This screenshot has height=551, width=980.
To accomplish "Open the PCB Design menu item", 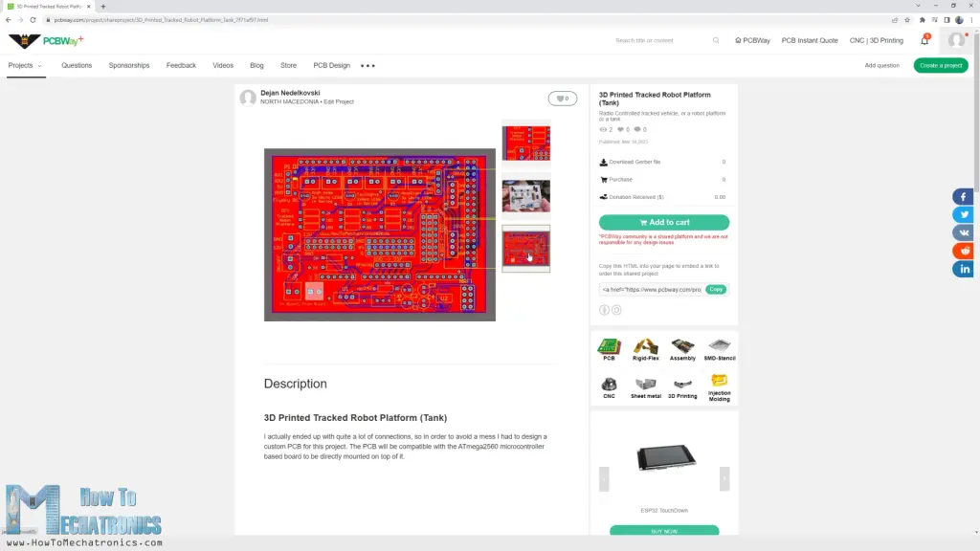I will (x=332, y=65).
